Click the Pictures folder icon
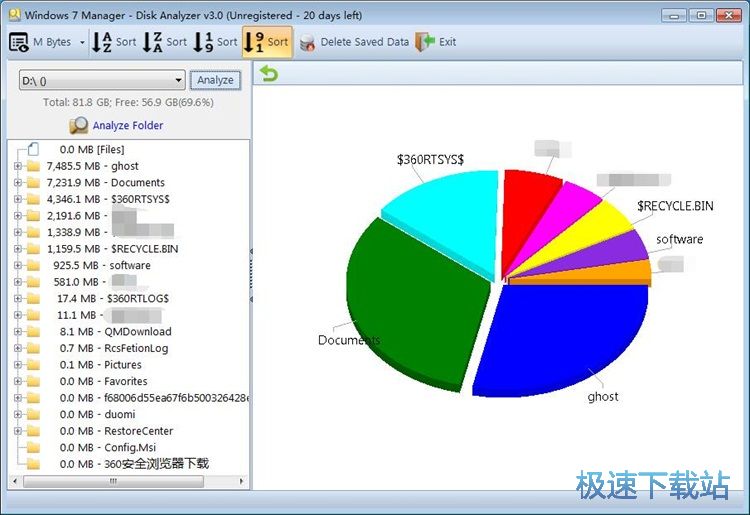Image resolution: width=750 pixels, height=515 pixels. [33, 365]
